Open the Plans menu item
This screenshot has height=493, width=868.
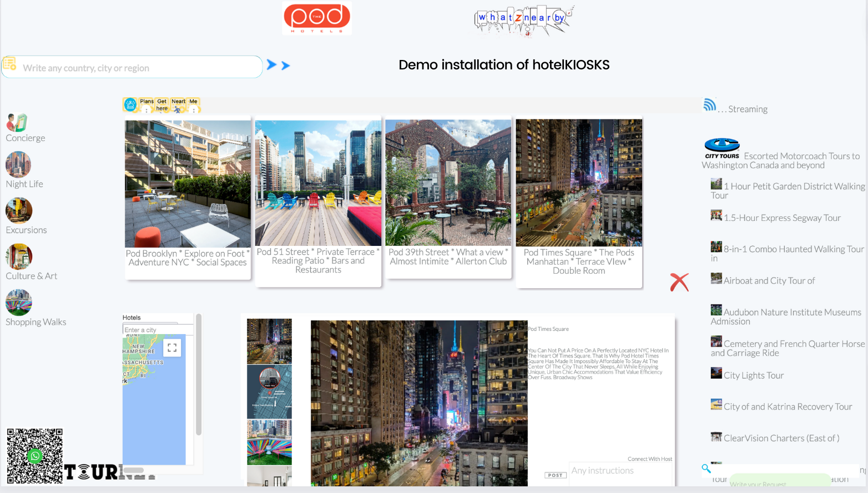click(x=147, y=102)
